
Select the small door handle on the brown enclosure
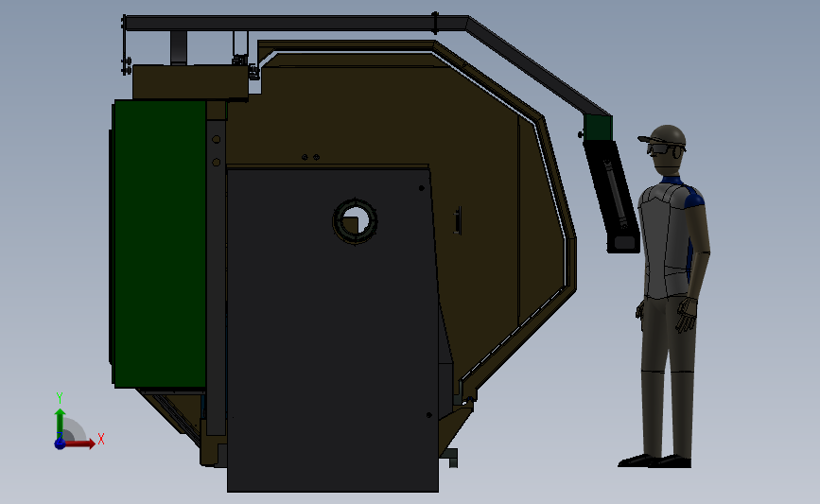[x=458, y=220]
